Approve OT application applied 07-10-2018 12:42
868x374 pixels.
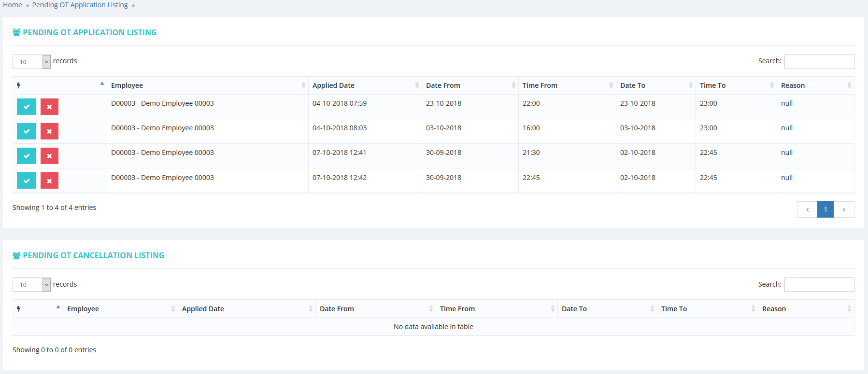coord(27,180)
